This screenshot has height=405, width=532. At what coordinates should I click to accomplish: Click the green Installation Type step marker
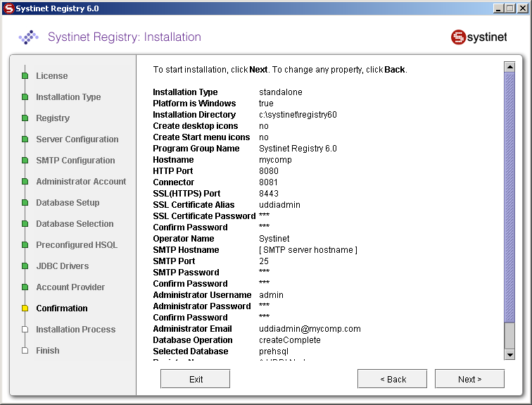25,96
